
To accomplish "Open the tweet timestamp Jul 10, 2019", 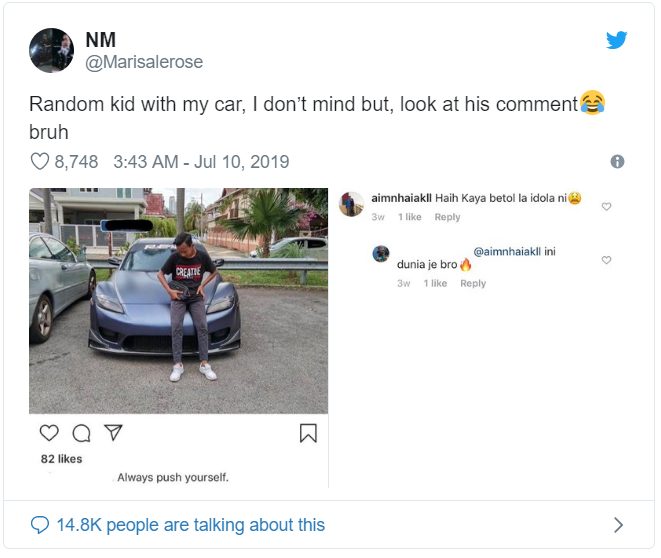I will [x=201, y=161].
